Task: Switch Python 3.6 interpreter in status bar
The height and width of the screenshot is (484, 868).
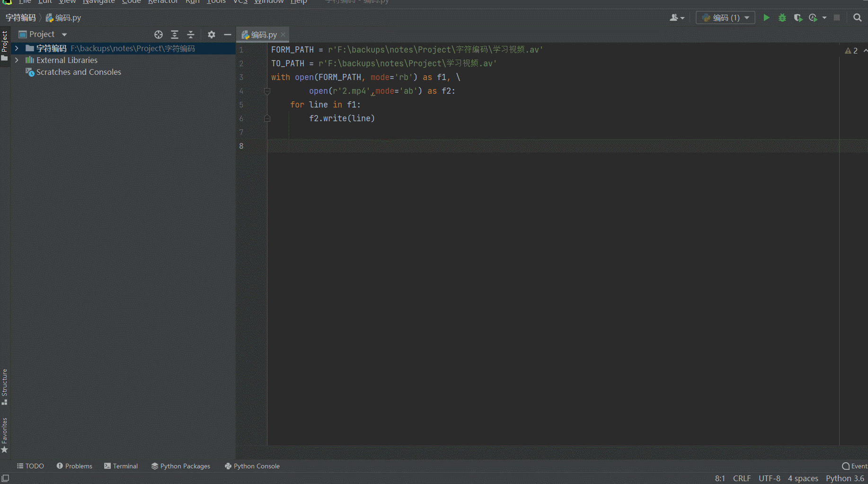Action: pyautogui.click(x=845, y=478)
